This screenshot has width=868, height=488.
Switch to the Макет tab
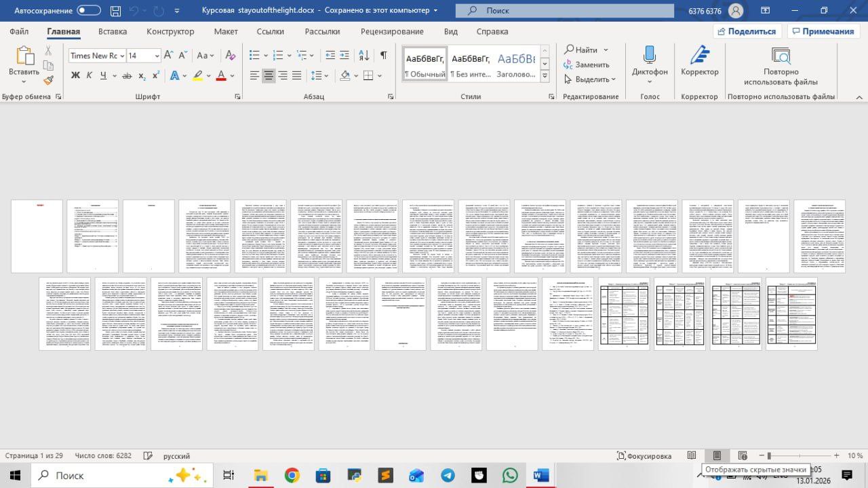(x=226, y=31)
